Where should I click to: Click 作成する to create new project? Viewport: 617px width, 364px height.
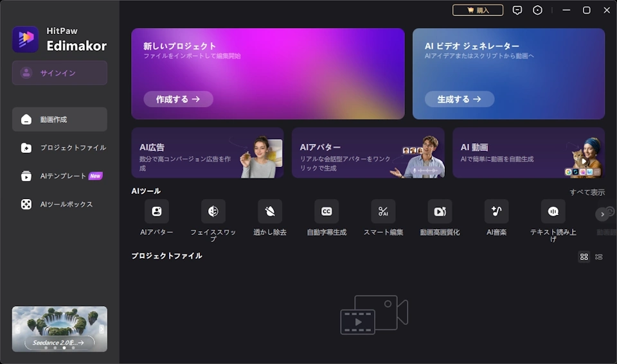point(178,99)
